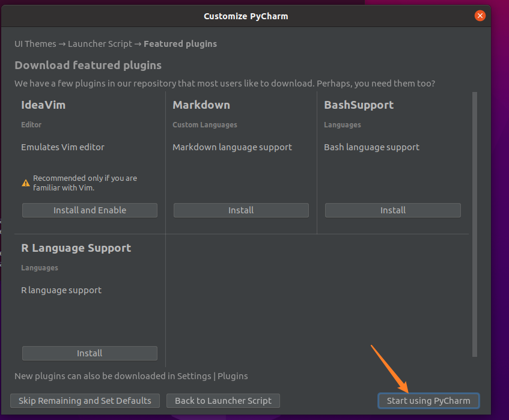509x420 pixels.
Task: Click the plugin list vertical scrollbar
Action: point(475,224)
